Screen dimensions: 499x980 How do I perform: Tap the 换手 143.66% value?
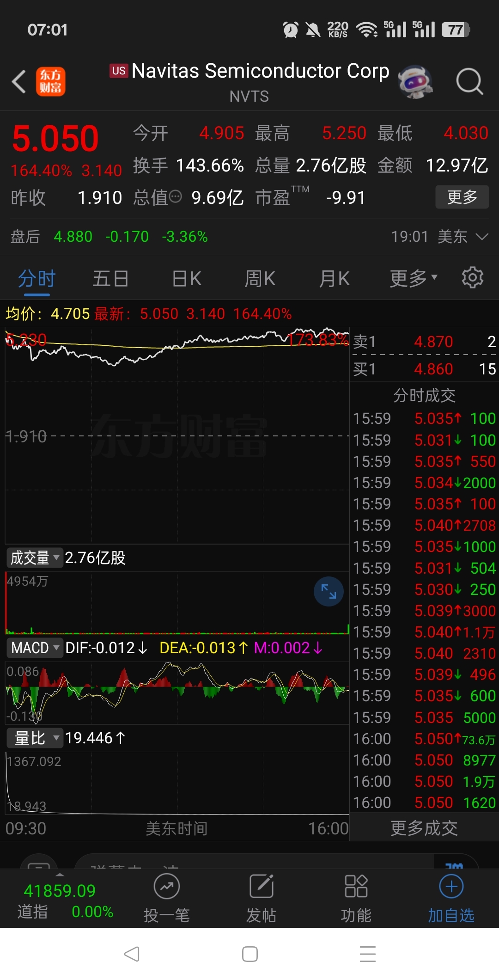(210, 165)
